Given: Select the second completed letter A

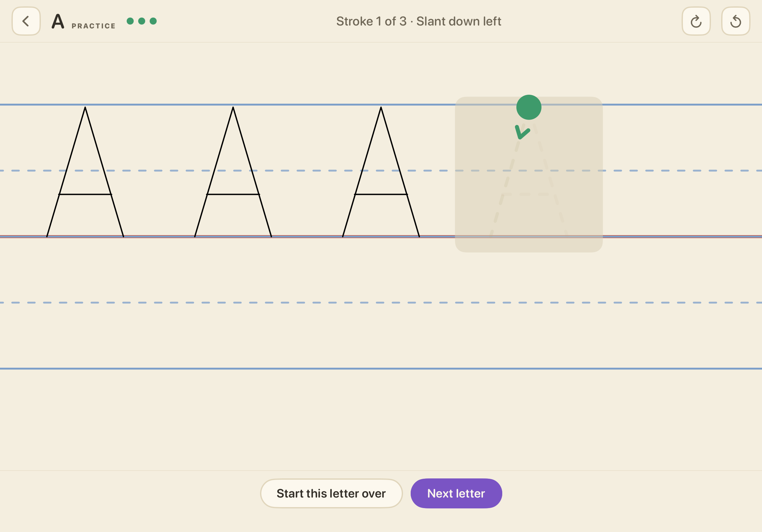Looking at the screenshot, I should 233,172.
